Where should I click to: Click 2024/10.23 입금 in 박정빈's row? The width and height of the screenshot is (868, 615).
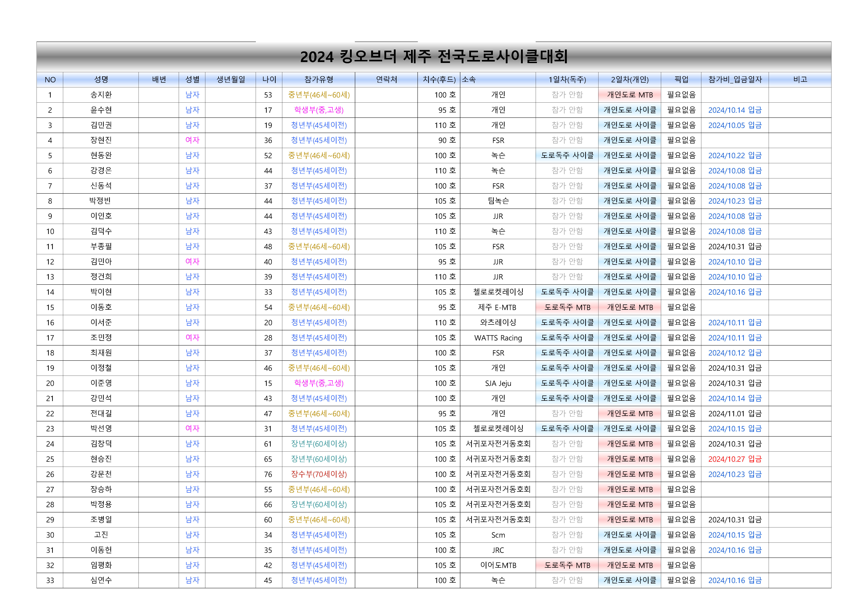[735, 201]
